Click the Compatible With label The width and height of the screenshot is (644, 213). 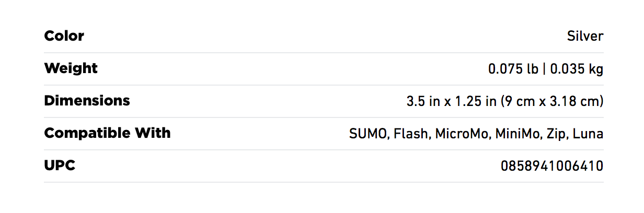click(107, 133)
